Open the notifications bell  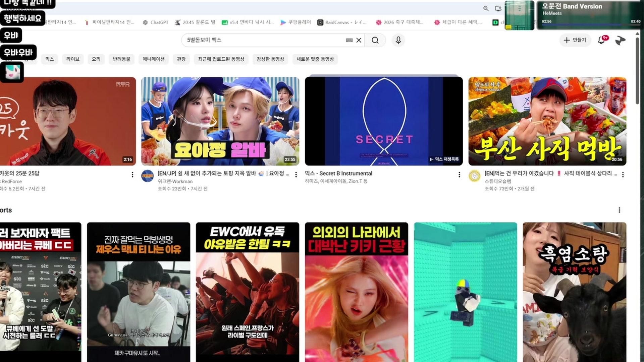601,40
